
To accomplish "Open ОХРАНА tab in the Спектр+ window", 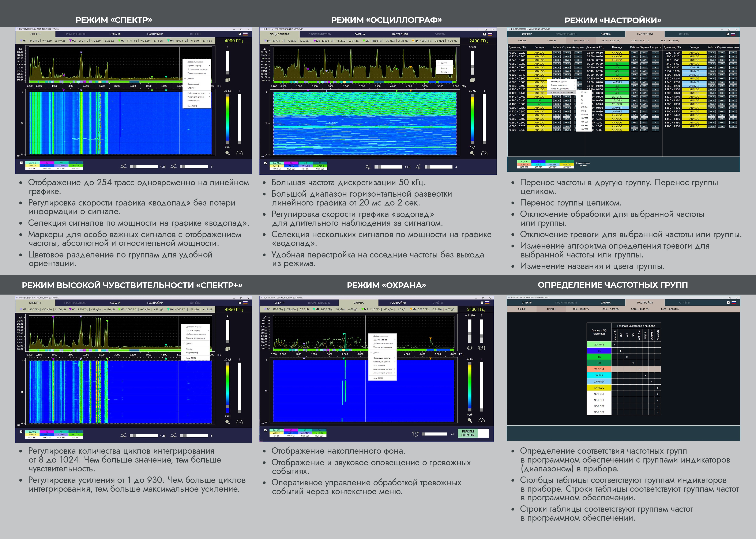I will 115,303.
